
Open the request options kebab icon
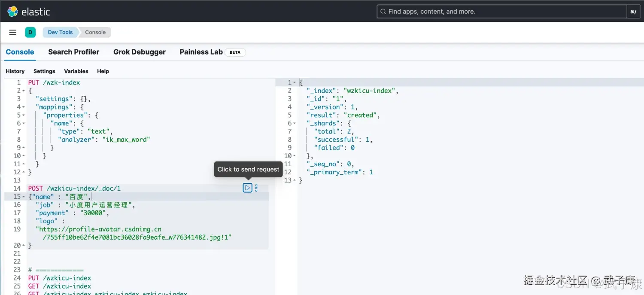pos(256,188)
